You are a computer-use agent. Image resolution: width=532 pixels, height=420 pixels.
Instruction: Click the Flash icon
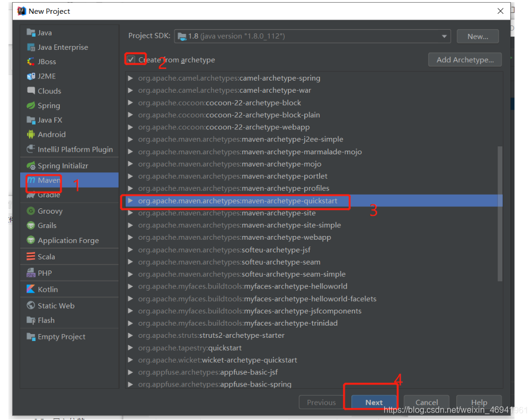point(31,320)
